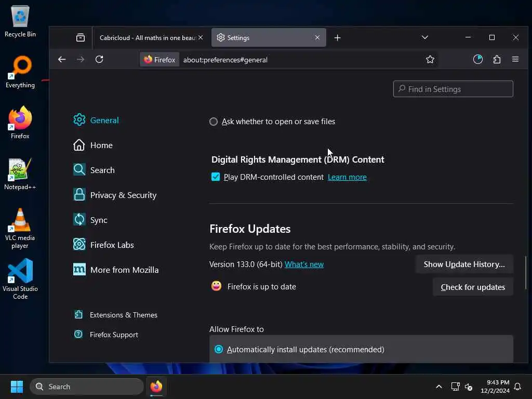Click the Firefox taskbar icon

tap(156, 387)
